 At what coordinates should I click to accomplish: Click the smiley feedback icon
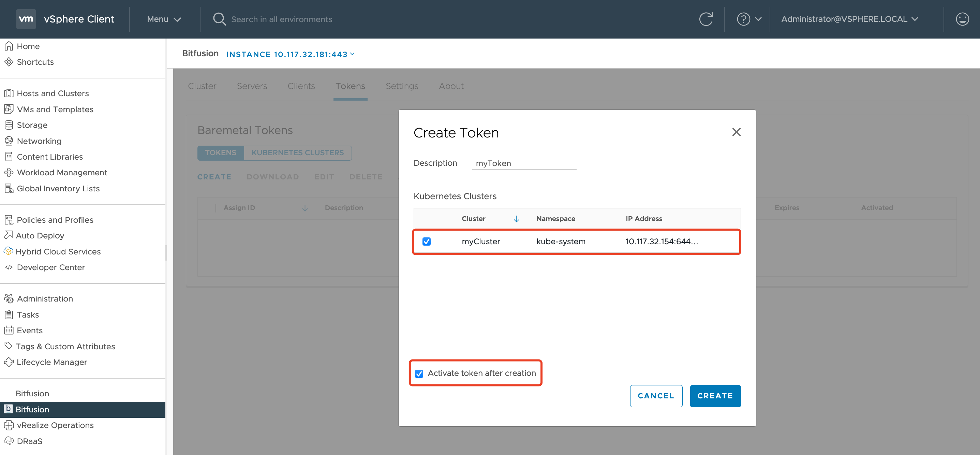coord(962,19)
